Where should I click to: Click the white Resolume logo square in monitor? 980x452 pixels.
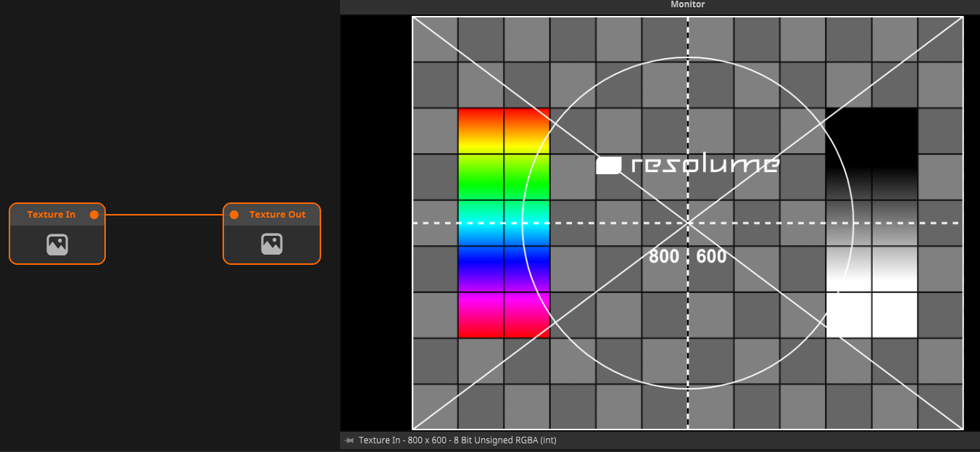coord(608,165)
